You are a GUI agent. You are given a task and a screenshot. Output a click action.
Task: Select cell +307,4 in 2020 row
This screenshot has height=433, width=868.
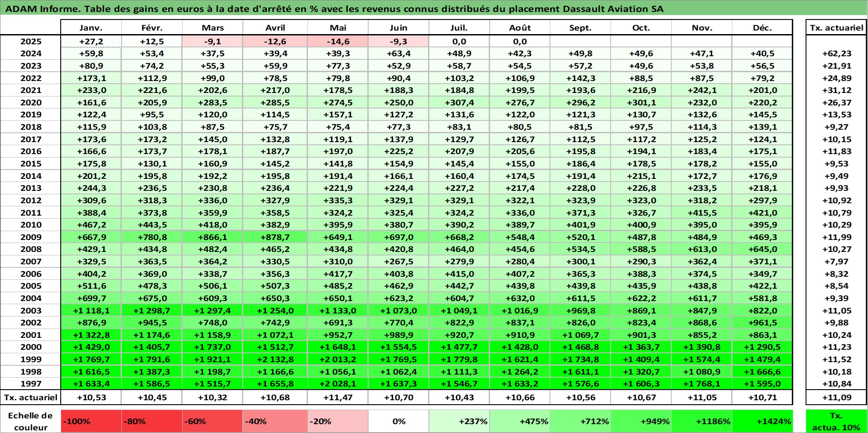click(459, 102)
